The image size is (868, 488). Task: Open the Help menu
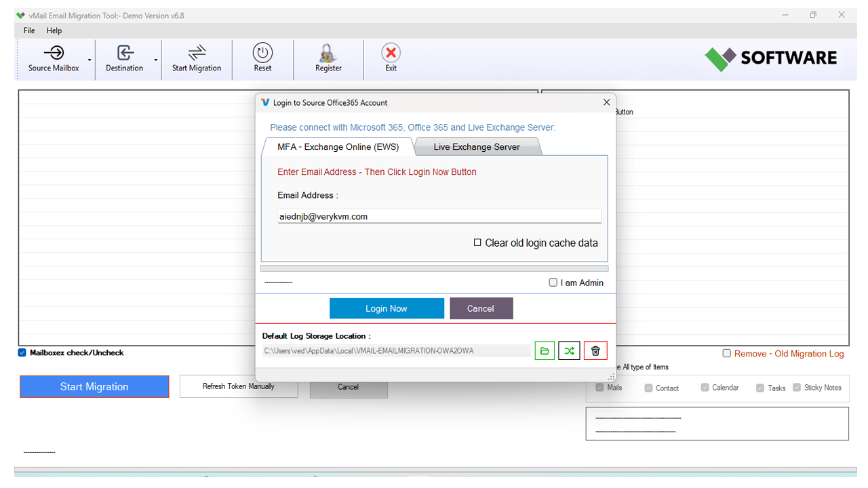54,30
